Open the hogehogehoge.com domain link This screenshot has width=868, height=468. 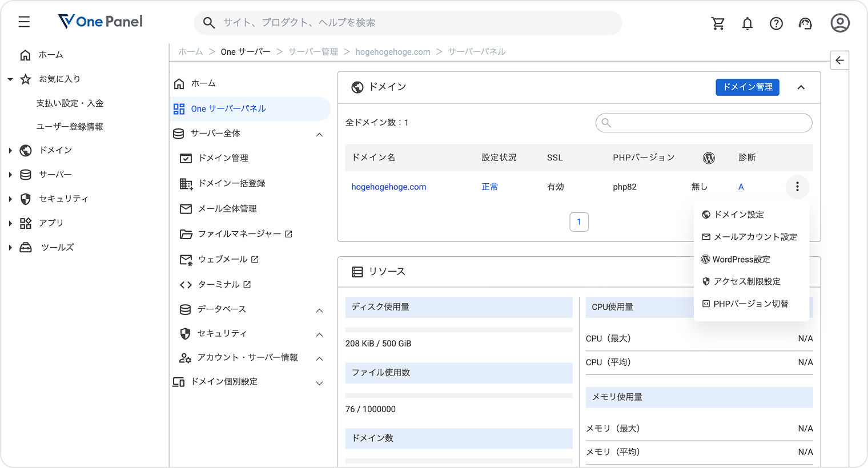388,187
